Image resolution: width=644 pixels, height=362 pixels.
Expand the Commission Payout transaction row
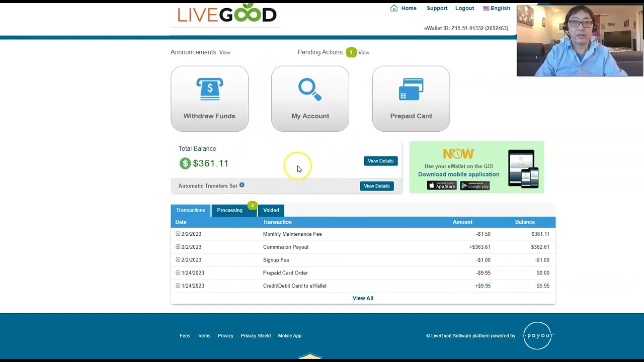click(178, 247)
